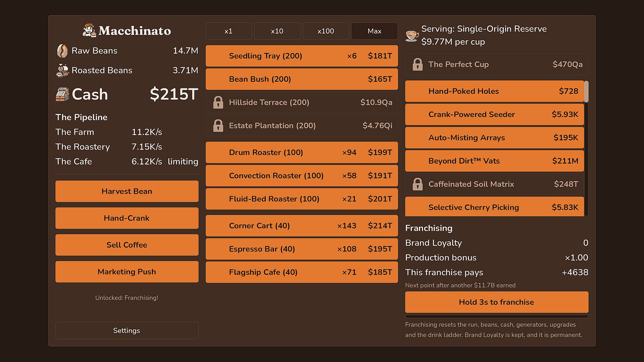Click 'Serving: Single-Origin Reserve' text
This screenshot has width=644, height=362.
tap(484, 29)
